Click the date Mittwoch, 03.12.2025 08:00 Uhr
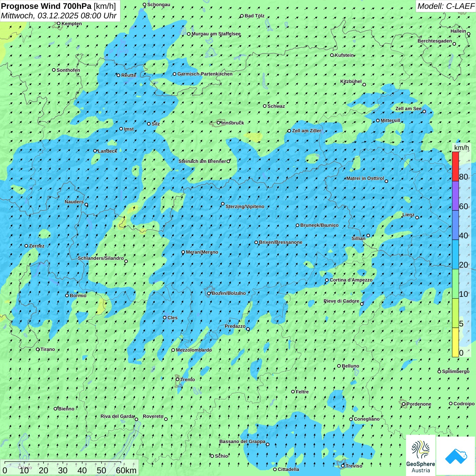This screenshot has width=476, height=476. coord(59,16)
